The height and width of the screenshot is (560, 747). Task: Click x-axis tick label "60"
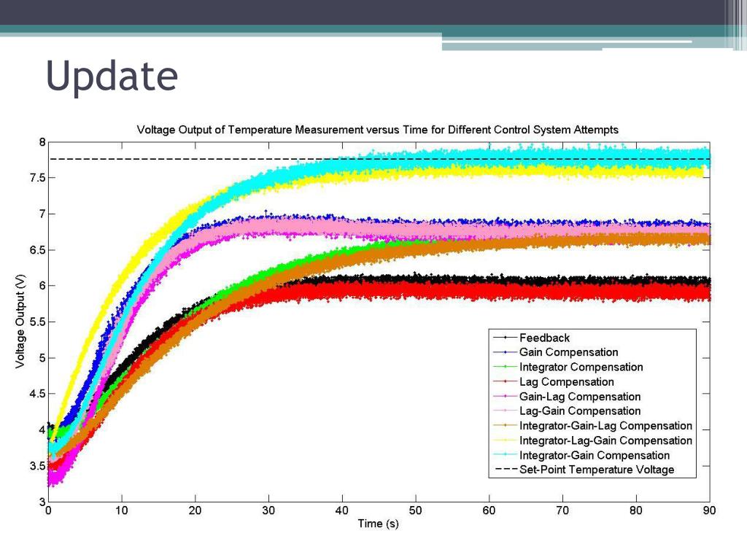point(489,510)
